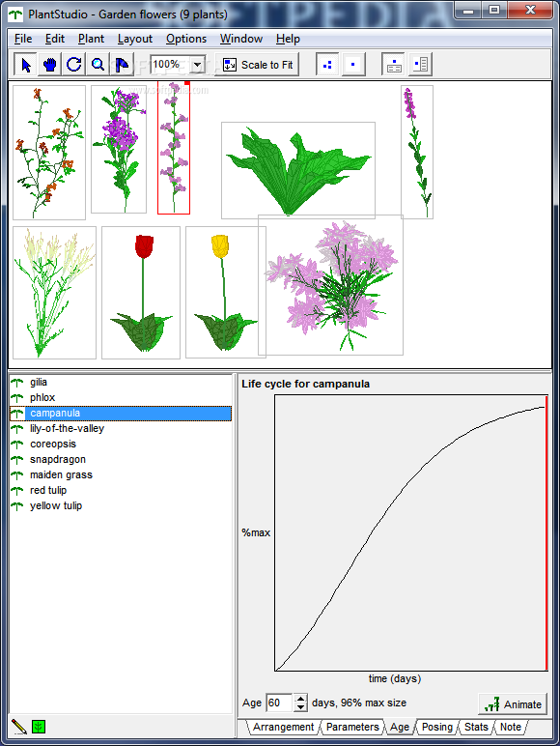Select lily-of-the-valley in the plant list

click(67, 428)
